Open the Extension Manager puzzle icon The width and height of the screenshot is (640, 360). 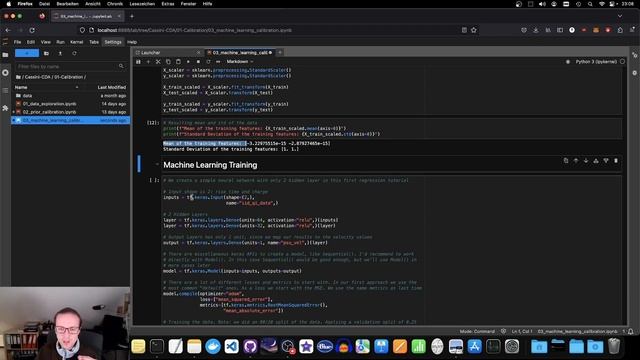tap(5, 108)
